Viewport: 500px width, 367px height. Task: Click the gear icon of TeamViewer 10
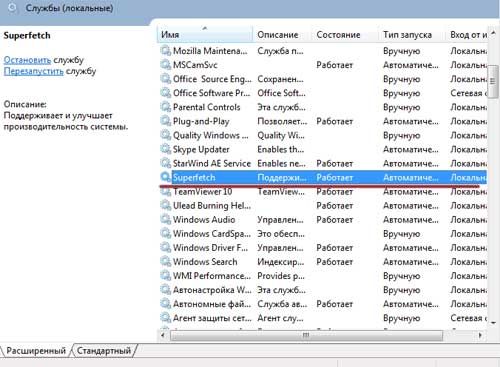[x=166, y=191]
